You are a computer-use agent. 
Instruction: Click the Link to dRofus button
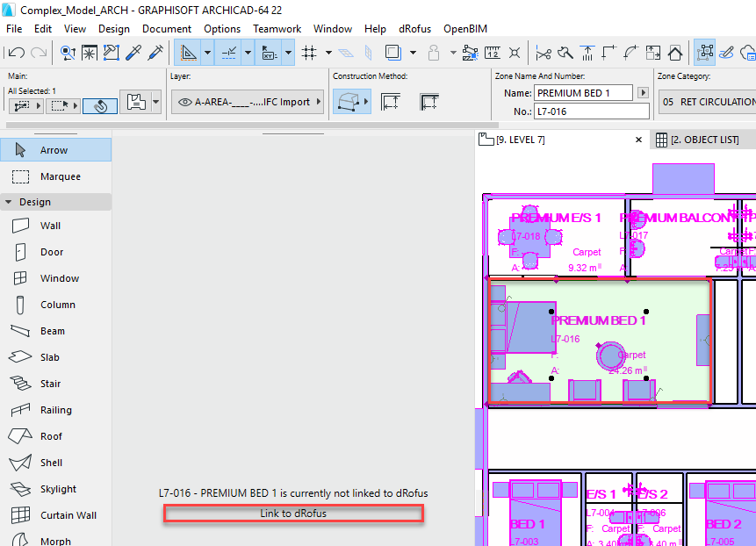pyautogui.click(x=293, y=514)
